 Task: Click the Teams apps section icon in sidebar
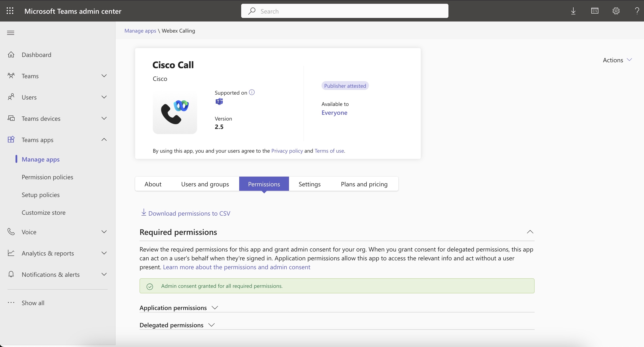tap(12, 139)
